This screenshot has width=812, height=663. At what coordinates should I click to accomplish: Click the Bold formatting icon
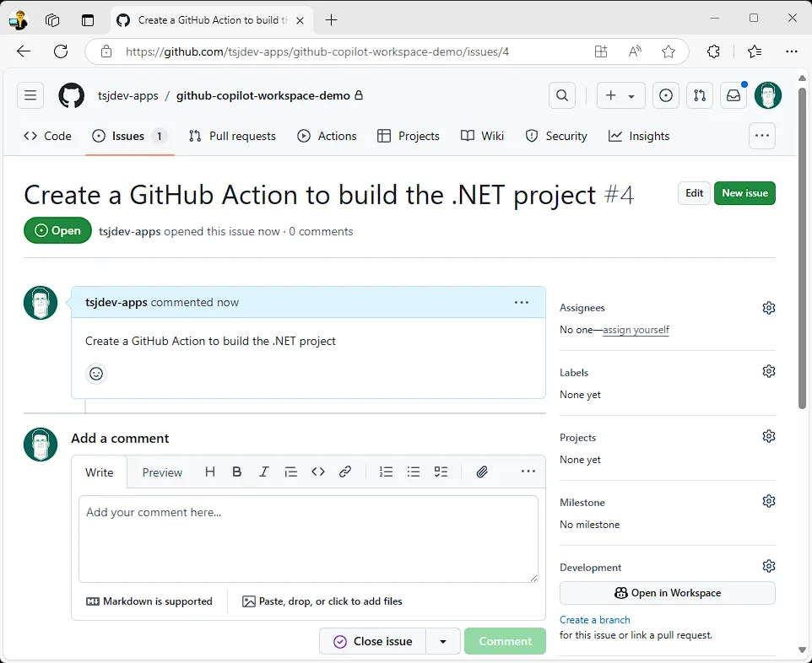(x=237, y=472)
